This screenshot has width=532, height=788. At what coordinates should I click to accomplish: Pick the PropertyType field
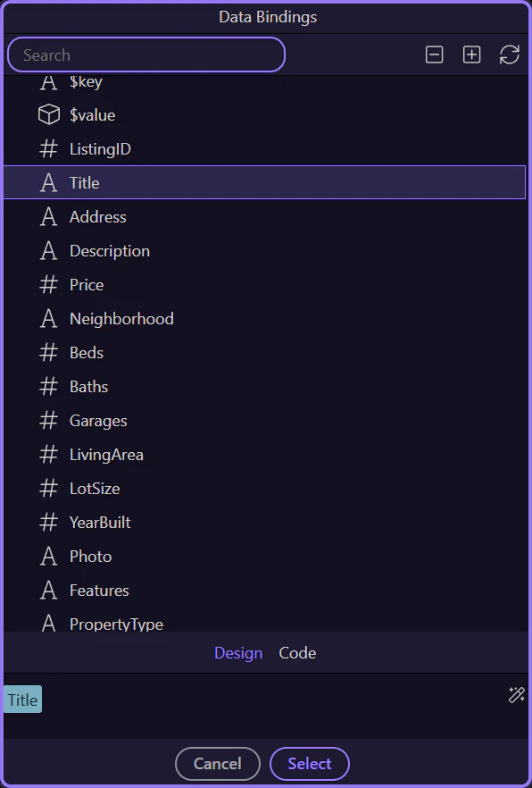pyautogui.click(x=116, y=624)
